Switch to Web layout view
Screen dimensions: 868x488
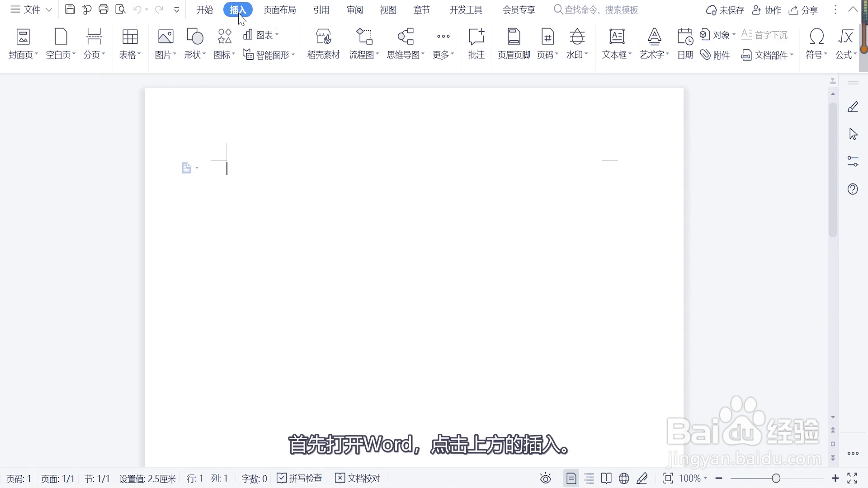(x=624, y=478)
